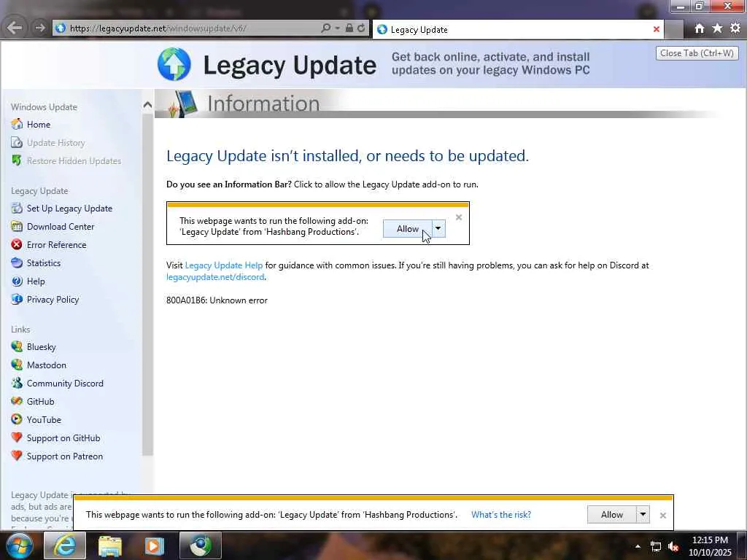747x560 pixels.
Task: Open the Error Reference page
Action: (57, 244)
